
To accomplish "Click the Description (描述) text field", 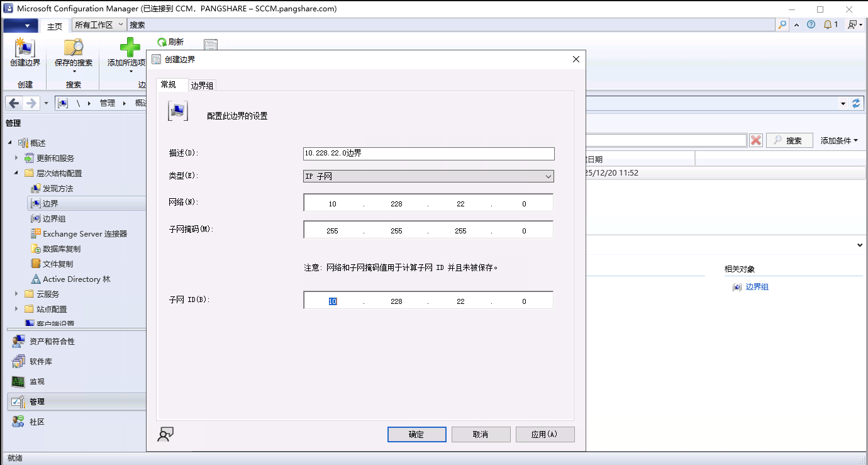I will pos(429,154).
